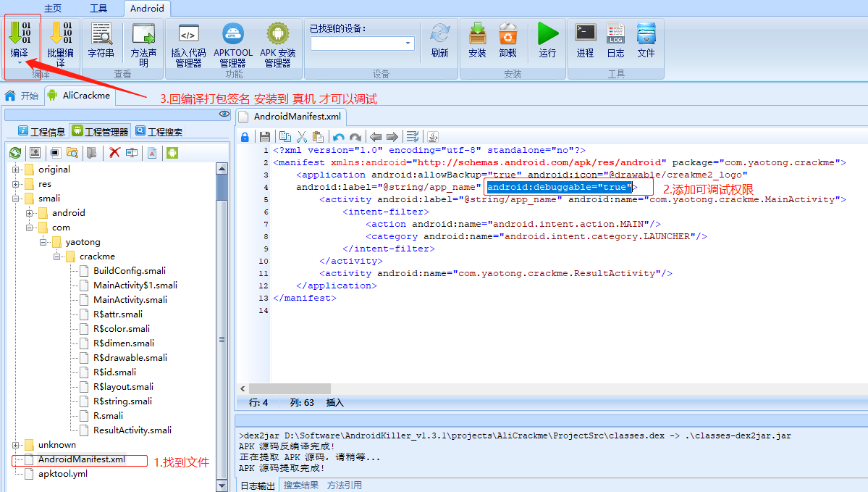The image size is (868, 492).
Task: Switch to 工程搜索 tab
Action: point(159,131)
